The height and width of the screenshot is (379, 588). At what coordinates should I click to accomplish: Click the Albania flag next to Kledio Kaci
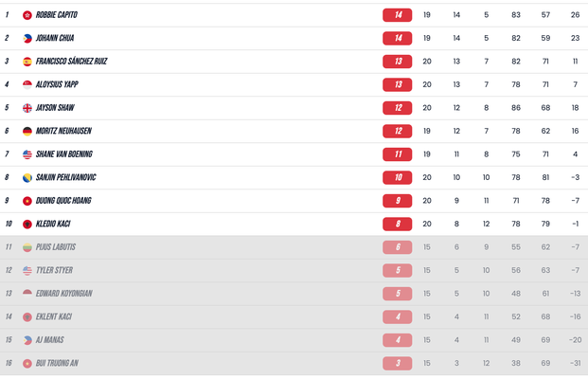click(27, 225)
